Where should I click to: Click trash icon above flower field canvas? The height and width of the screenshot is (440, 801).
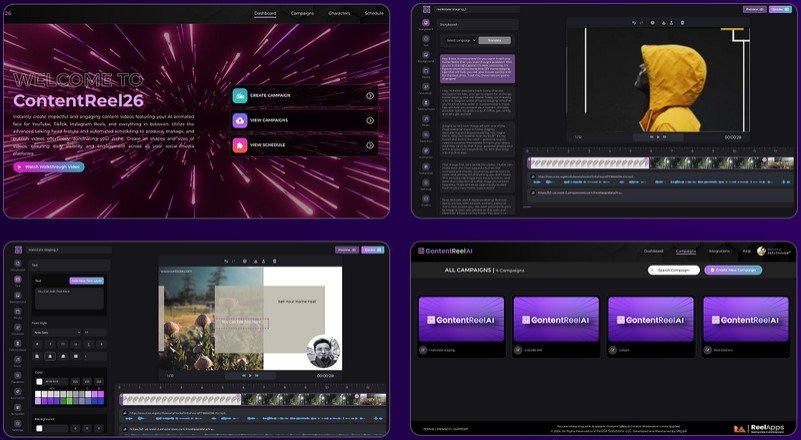click(274, 261)
